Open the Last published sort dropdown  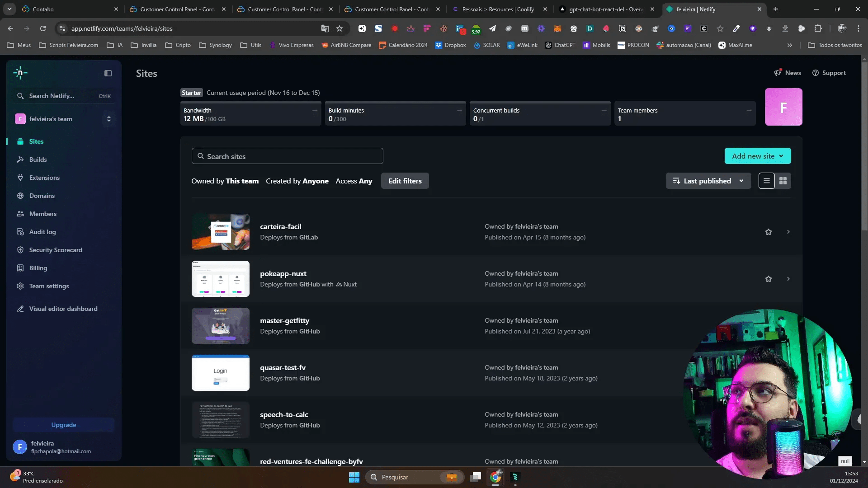(708, 181)
